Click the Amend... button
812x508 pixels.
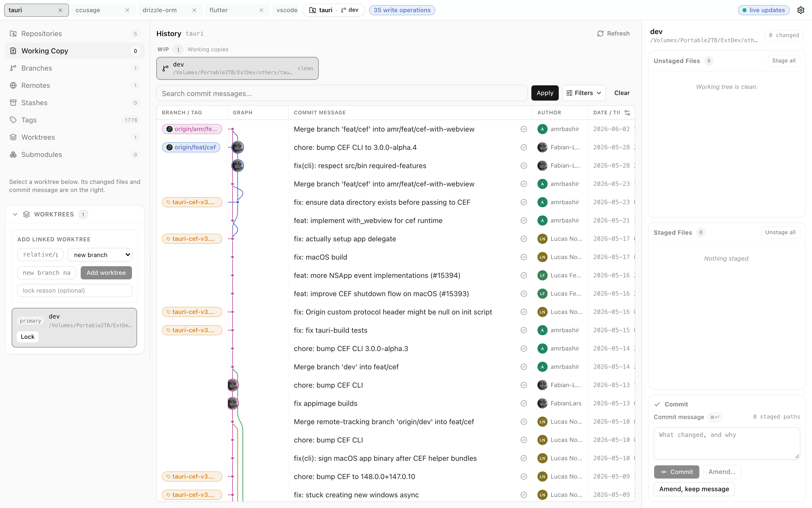tap(722, 472)
